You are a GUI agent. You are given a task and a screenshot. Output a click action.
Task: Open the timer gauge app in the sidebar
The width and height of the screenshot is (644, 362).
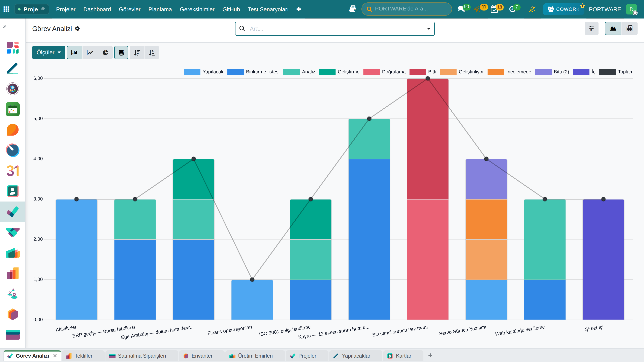[x=12, y=150]
